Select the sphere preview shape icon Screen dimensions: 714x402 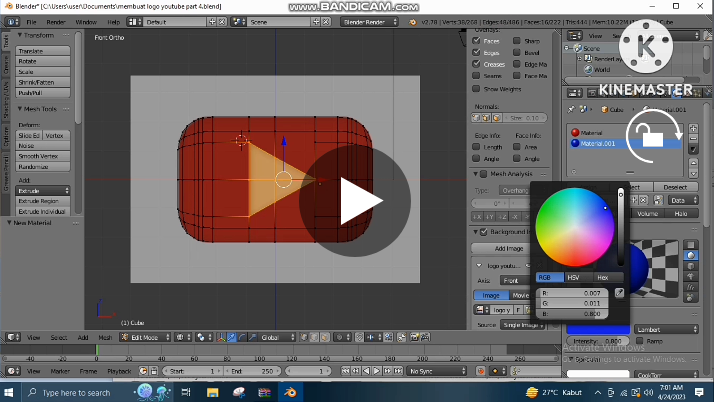(691, 255)
